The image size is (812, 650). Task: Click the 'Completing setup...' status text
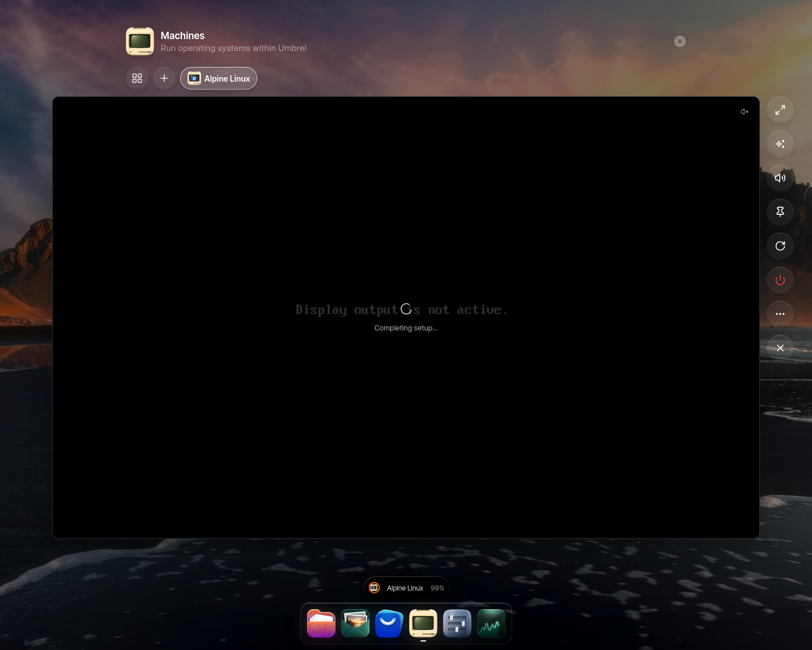tap(406, 328)
